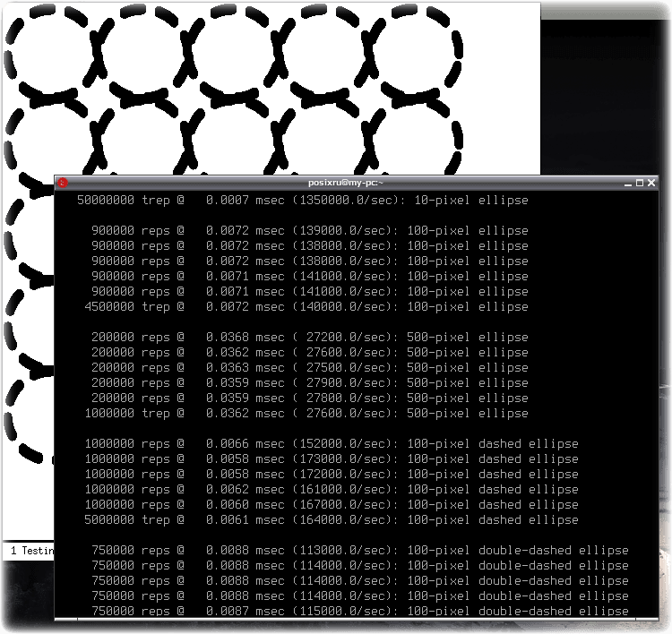Select the '161000.0/sec' rate

tap(342, 489)
